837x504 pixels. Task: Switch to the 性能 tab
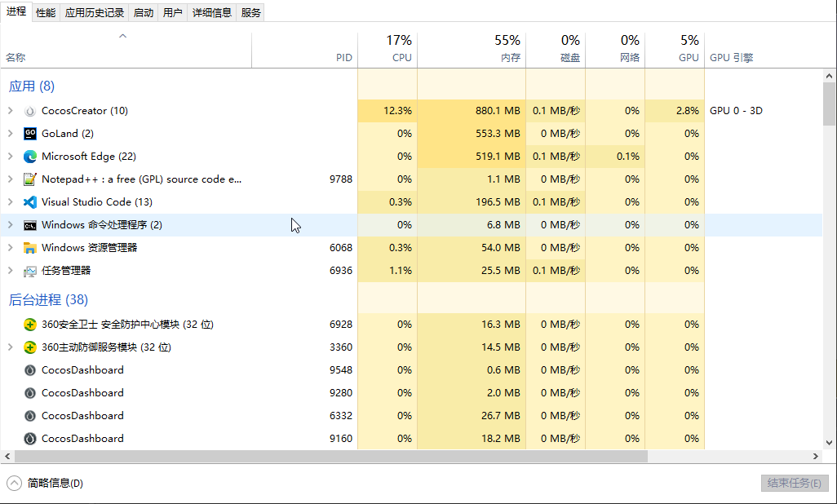tap(46, 12)
